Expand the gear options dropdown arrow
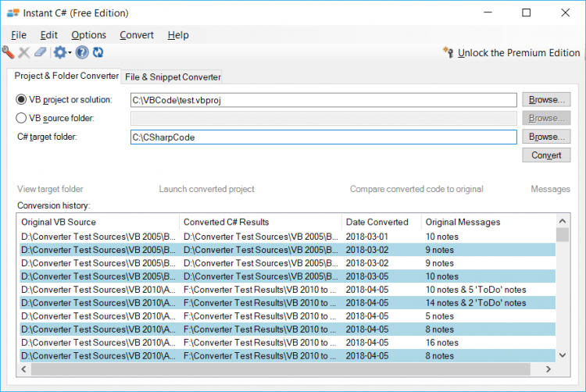The image size is (586, 392). tap(70, 53)
